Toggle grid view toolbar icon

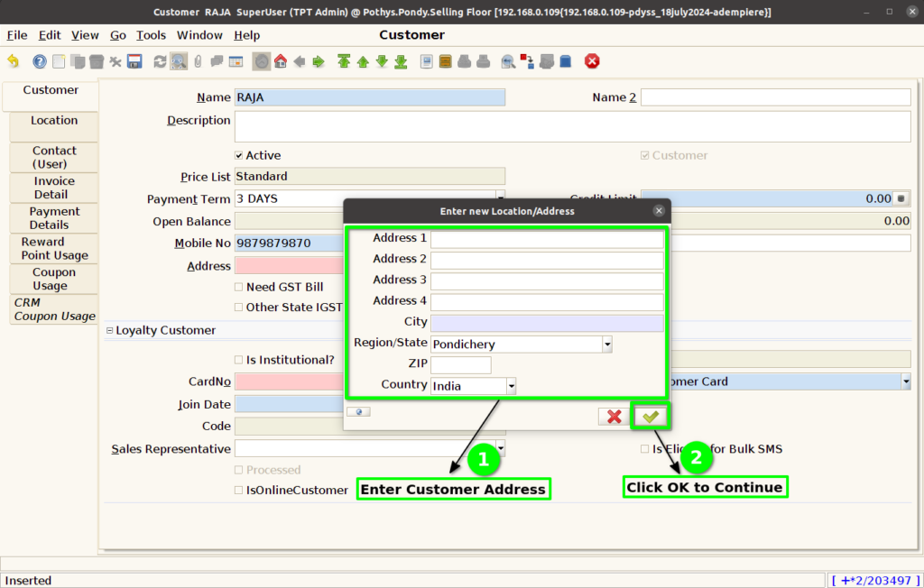(236, 61)
